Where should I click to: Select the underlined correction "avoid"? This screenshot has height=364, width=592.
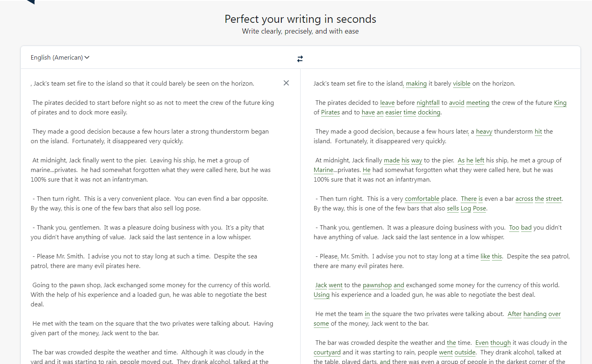(456, 103)
